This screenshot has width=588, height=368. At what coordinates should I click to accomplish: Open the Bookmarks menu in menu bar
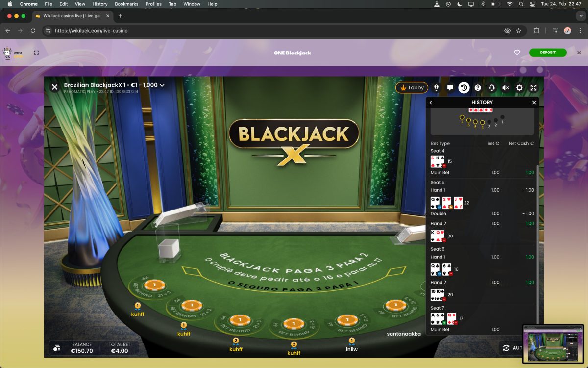pos(126,4)
